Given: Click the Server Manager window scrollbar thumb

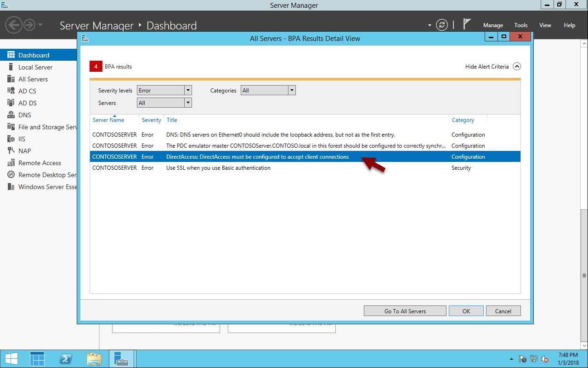Looking at the screenshot, I should click(x=584, y=275).
